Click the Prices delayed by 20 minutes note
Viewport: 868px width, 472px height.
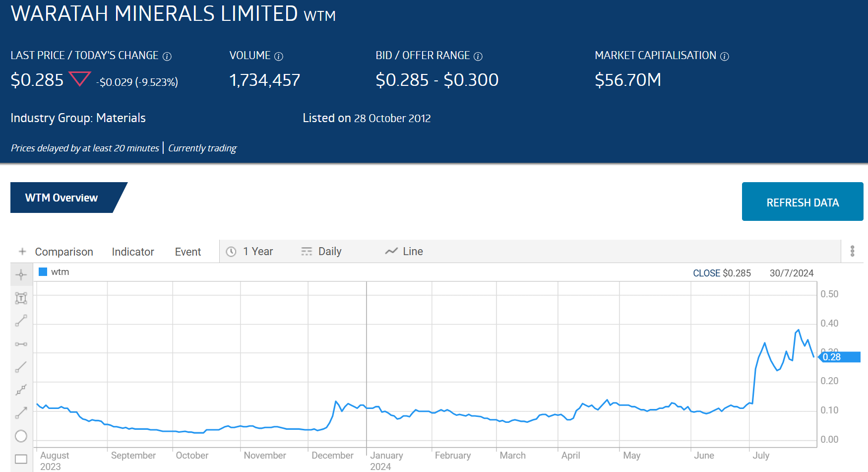click(85, 148)
